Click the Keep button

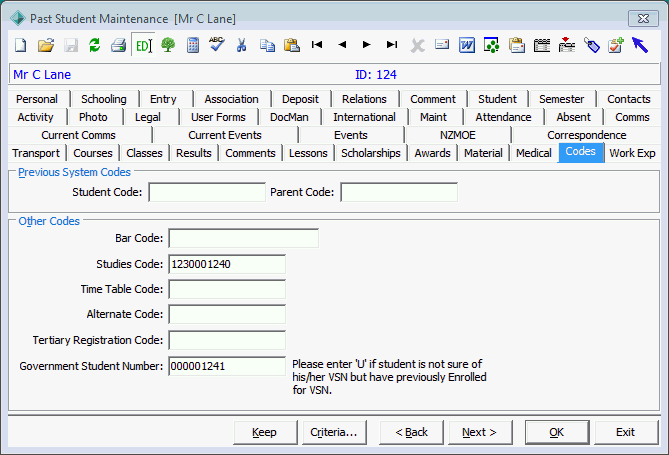[x=265, y=432]
